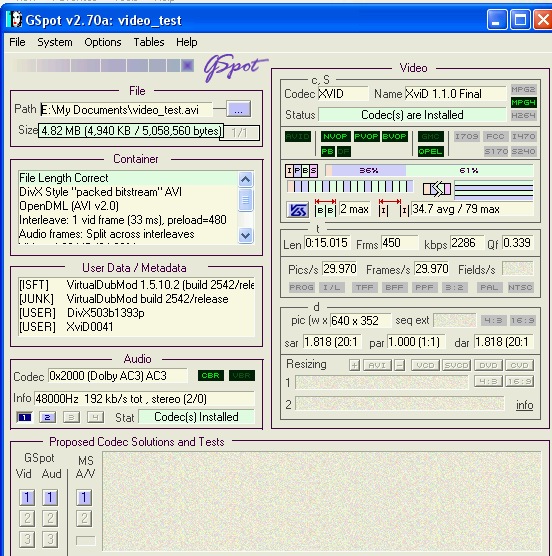Image resolution: width=552 pixels, height=556 pixels.
Task: Open the Tables menu
Action: [x=149, y=42]
